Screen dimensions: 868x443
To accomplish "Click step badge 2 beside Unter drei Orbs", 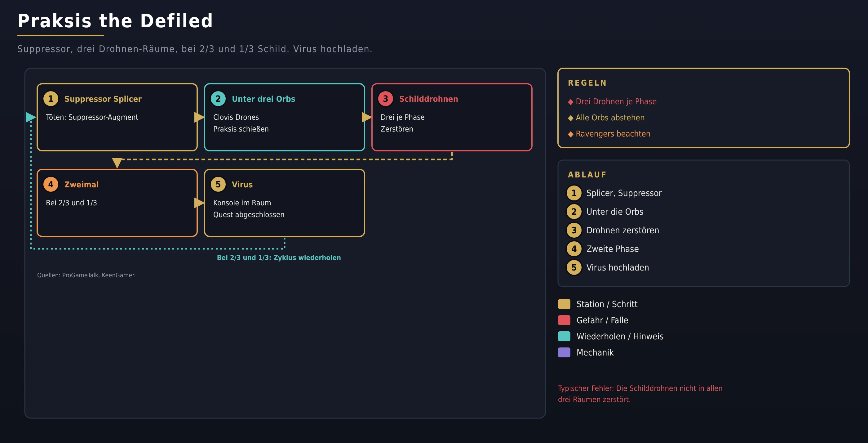I will tap(218, 99).
